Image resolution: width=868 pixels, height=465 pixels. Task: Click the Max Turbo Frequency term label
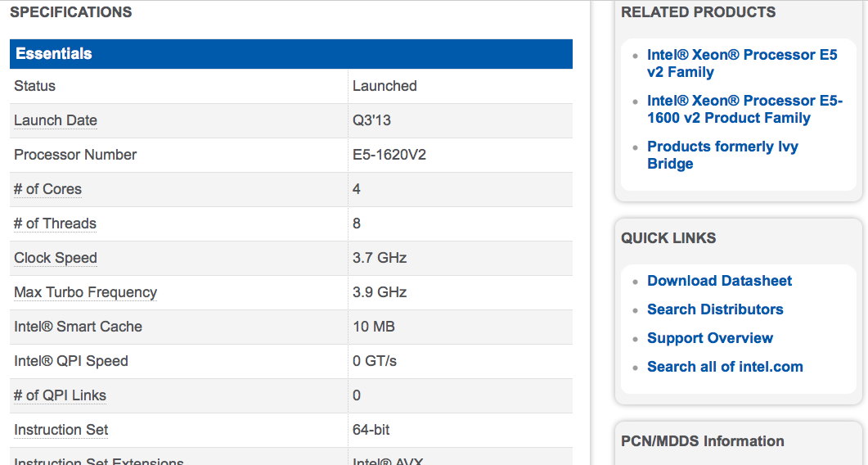click(85, 292)
